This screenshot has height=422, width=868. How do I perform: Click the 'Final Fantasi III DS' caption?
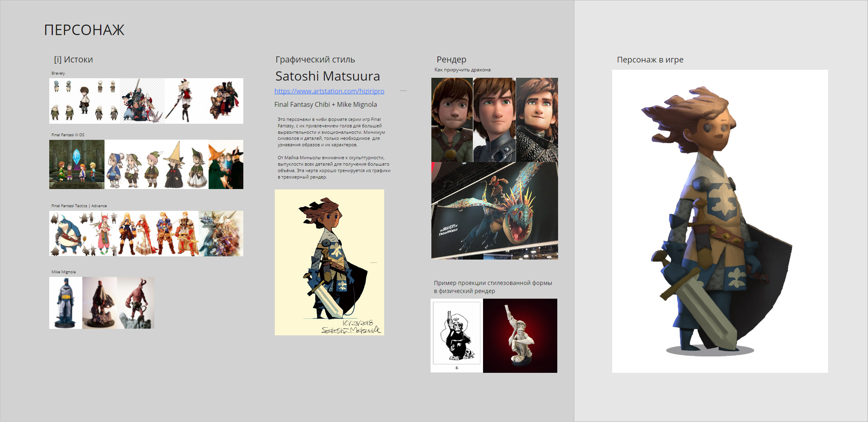click(x=68, y=135)
